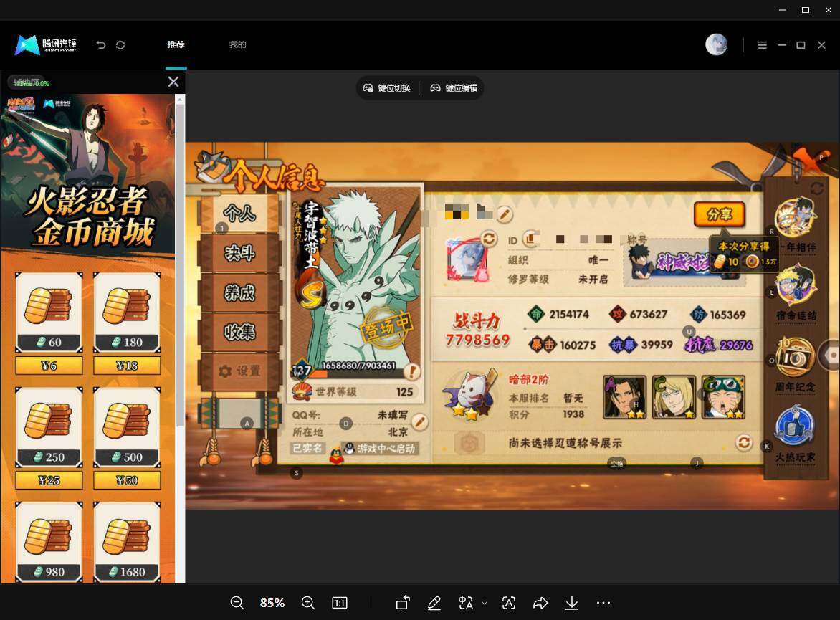Click the pencil icon beside QQ号
Image resolution: width=840 pixels, height=620 pixels.
[420, 422]
